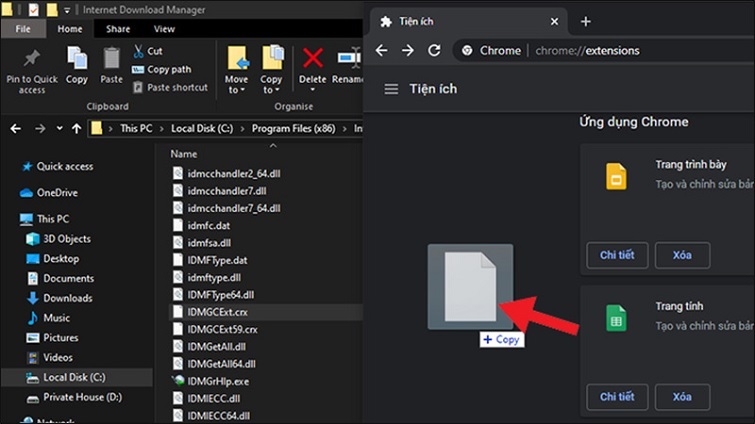Image resolution: width=755 pixels, height=424 pixels.
Task: Reload the Chrome extensions page
Action: click(434, 50)
